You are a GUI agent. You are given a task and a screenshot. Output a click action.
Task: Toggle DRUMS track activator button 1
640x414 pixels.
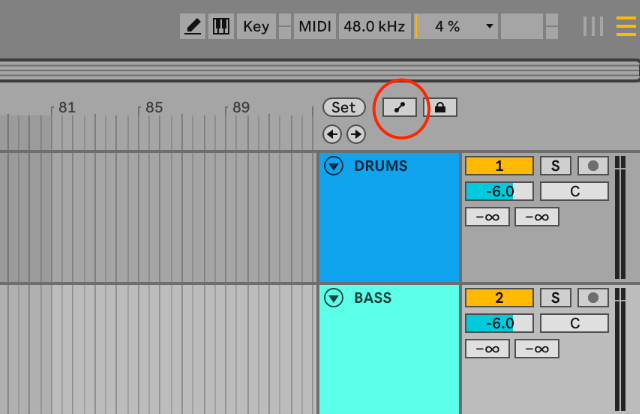(x=498, y=166)
